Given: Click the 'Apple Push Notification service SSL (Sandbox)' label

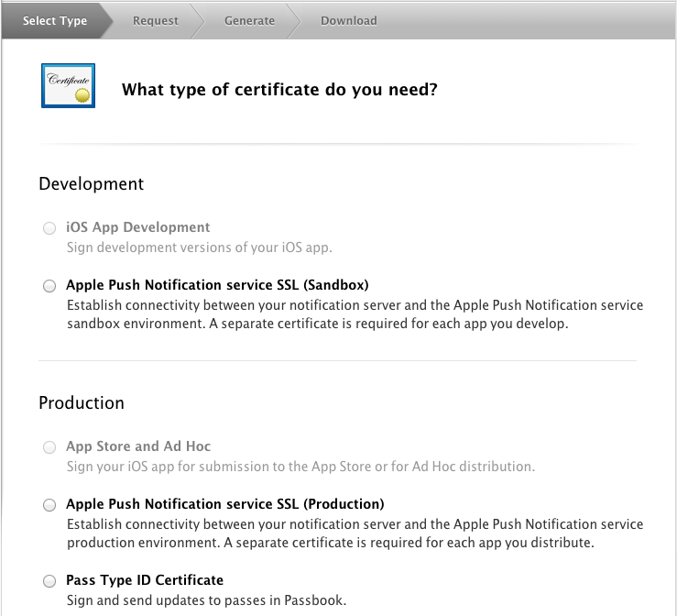Looking at the screenshot, I should click(x=217, y=285).
